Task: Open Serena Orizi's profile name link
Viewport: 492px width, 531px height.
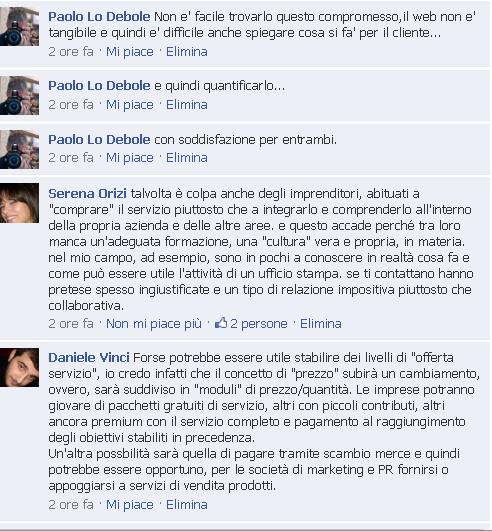Action: [87, 194]
